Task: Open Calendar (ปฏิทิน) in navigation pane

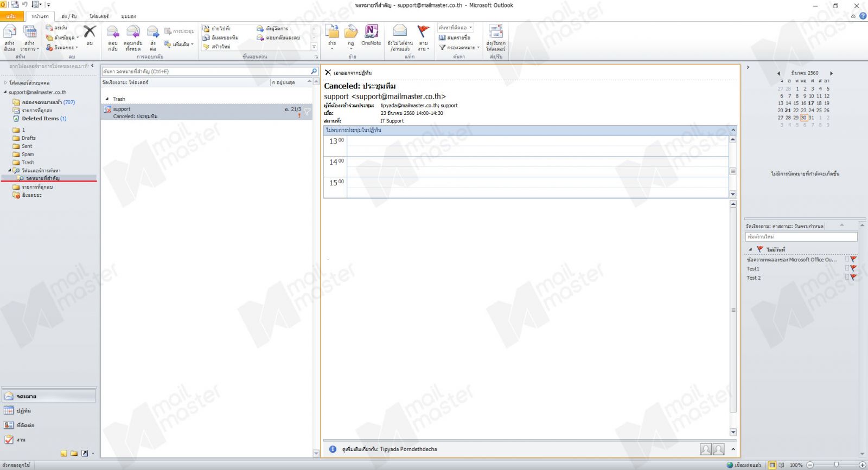Action: (48, 411)
